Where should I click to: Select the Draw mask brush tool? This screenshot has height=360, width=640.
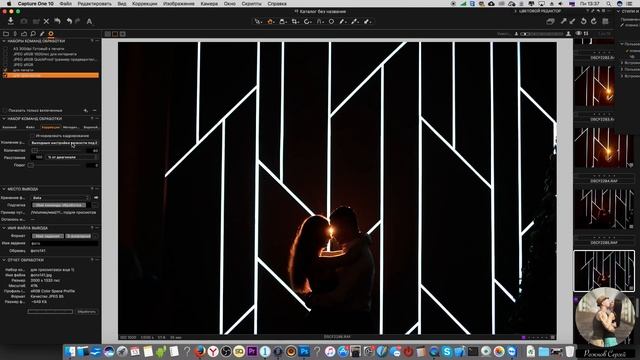(x=343, y=21)
